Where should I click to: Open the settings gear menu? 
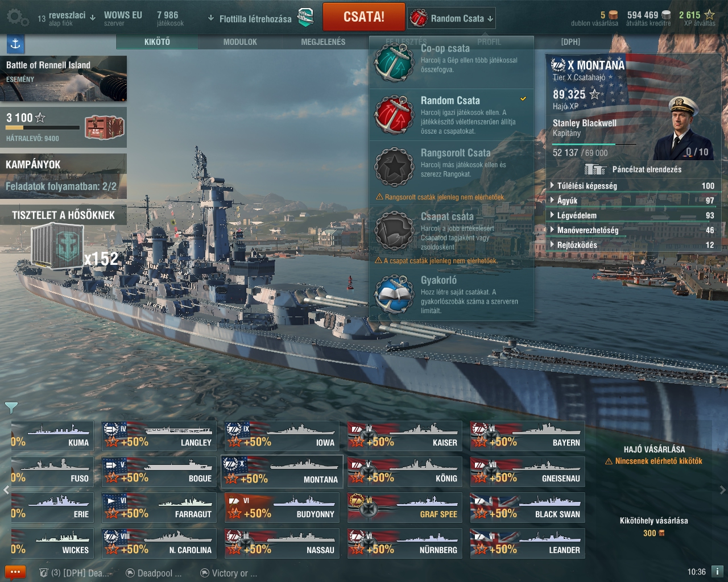coord(17,18)
